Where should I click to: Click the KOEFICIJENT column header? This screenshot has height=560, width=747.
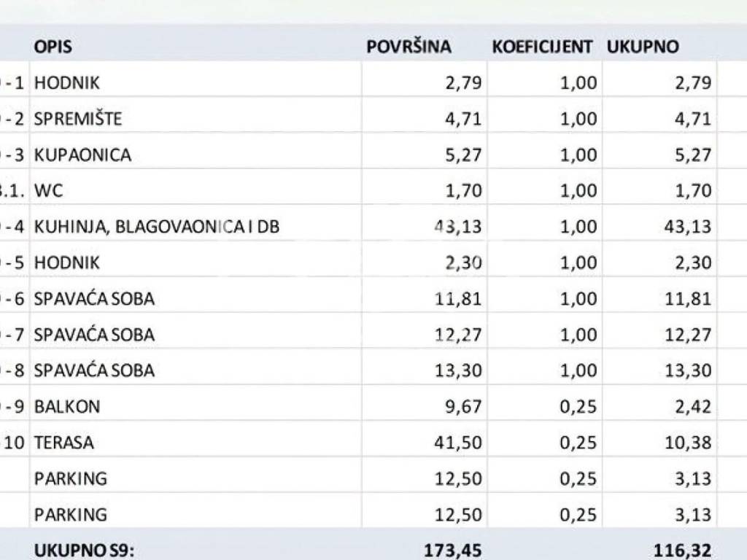542,47
